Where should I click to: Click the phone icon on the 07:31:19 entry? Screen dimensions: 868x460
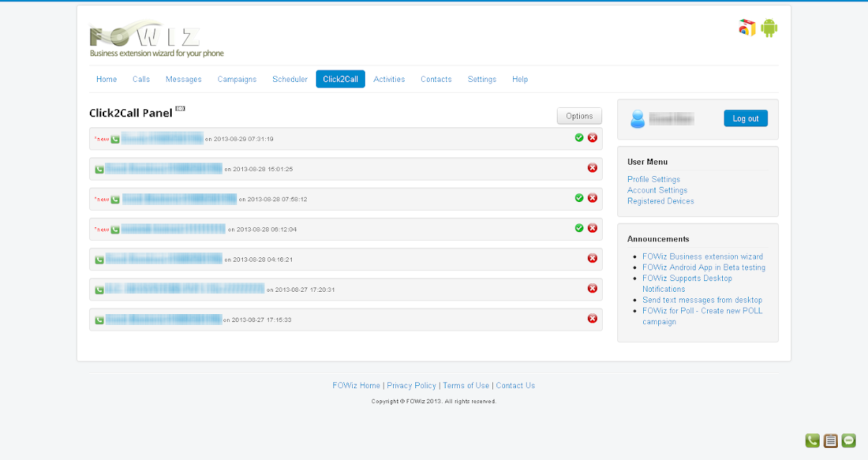pyautogui.click(x=115, y=139)
